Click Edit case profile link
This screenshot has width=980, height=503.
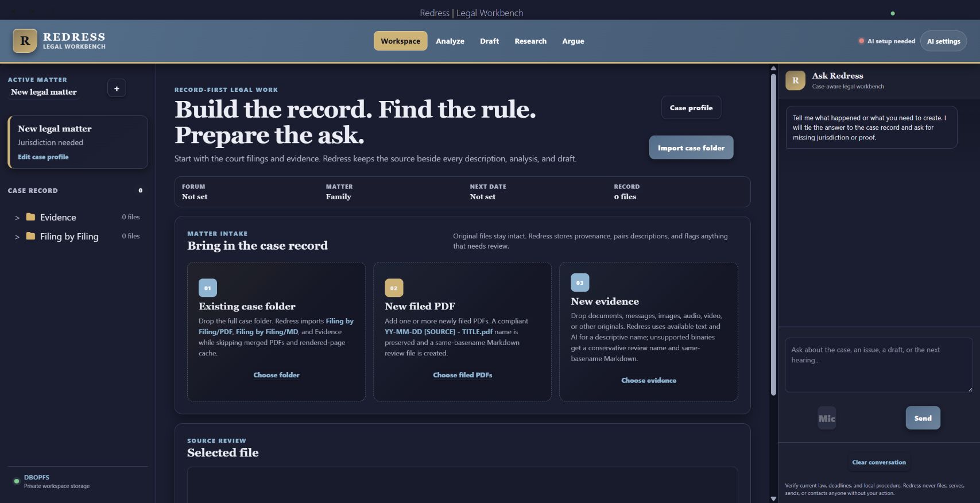[43, 157]
